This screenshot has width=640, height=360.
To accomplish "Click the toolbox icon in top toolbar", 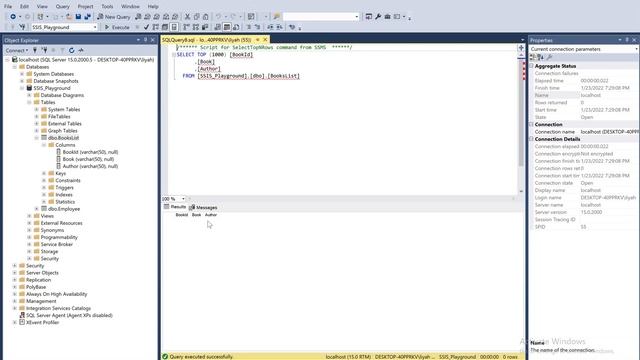I will click(387, 17).
